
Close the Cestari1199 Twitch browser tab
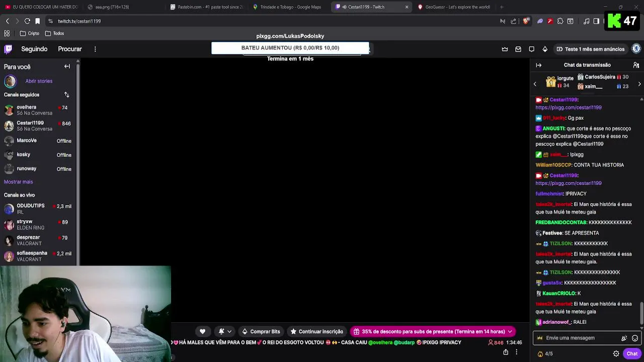pos(407,7)
